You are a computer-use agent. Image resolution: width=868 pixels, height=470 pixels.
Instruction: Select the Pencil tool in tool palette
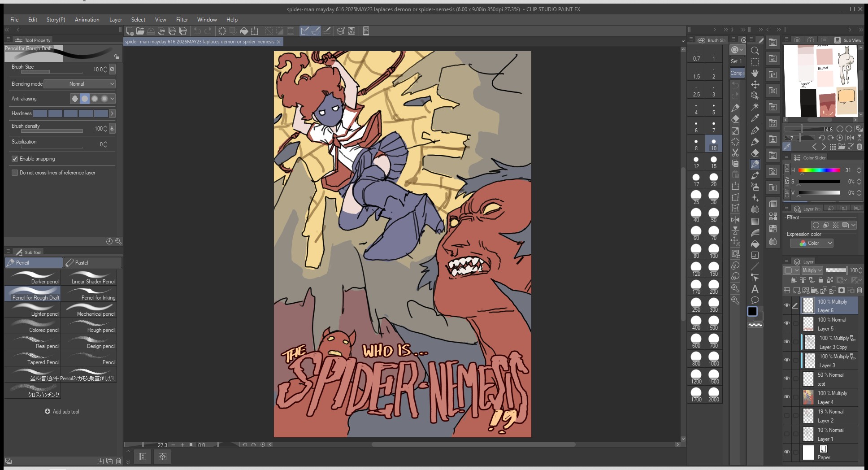(755, 164)
